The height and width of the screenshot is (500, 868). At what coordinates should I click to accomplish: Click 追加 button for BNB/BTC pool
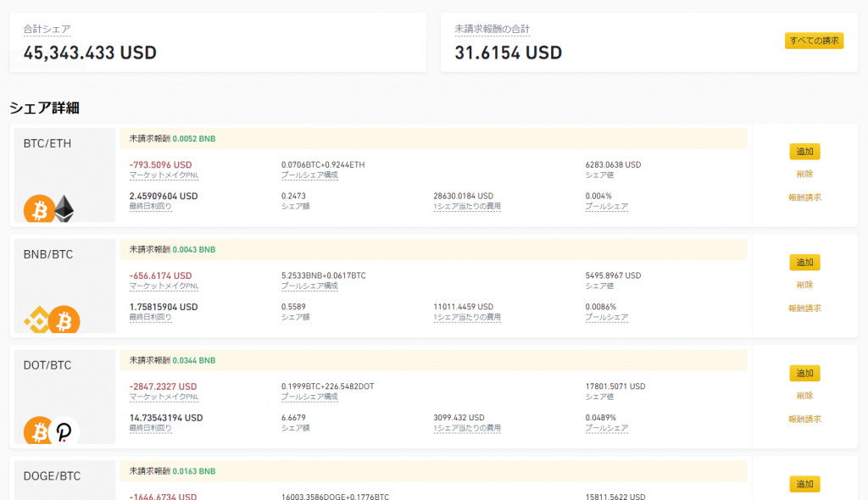[x=804, y=262]
